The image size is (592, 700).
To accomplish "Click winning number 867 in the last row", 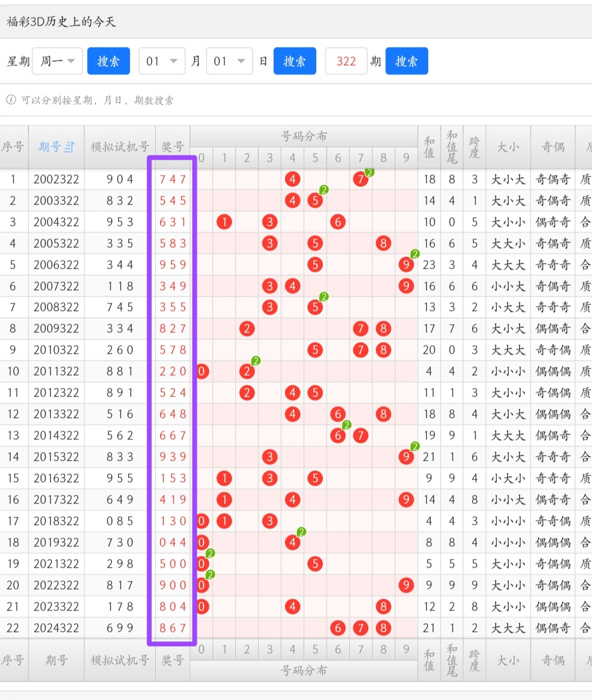I will point(173,628).
